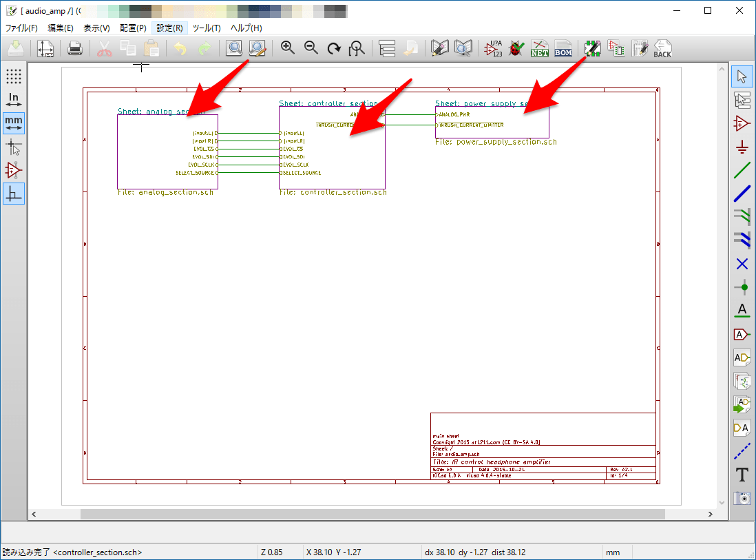Open the library browser

(x=463, y=49)
